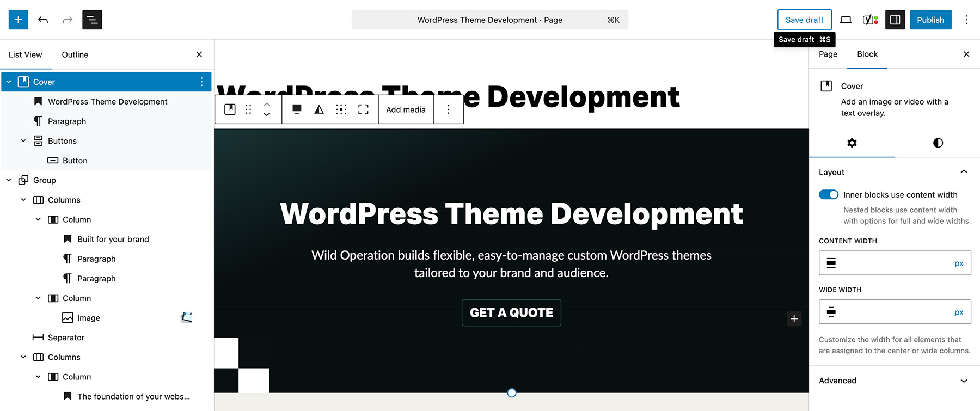Move the Cover block down
980x411 pixels.
tap(267, 115)
